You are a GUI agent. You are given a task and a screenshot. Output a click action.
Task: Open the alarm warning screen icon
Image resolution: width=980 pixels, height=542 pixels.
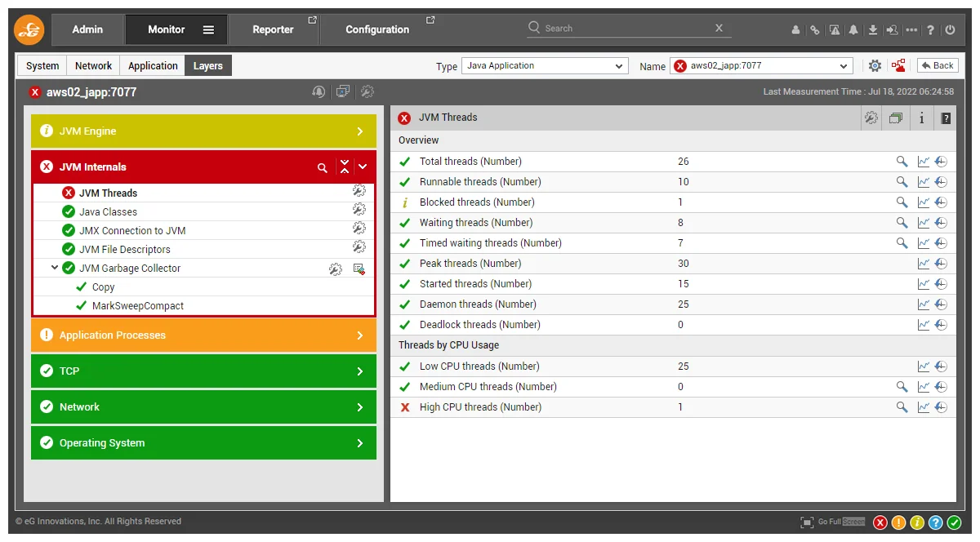[835, 30]
